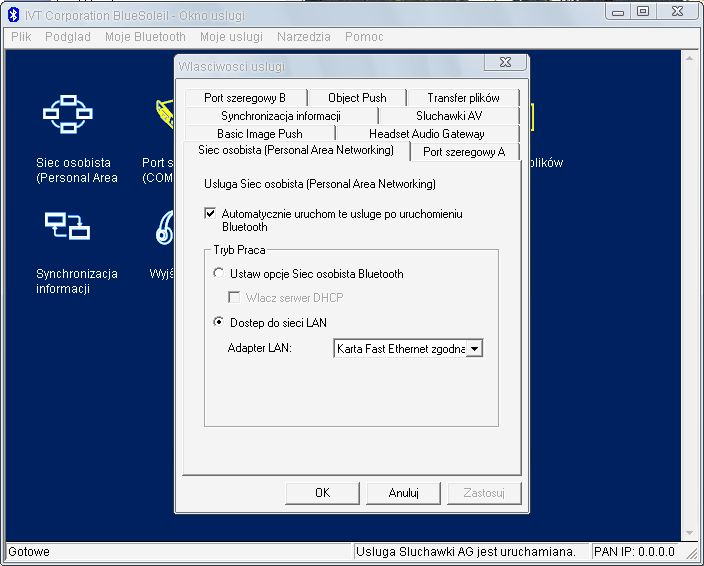Open the Synchronizacja informacji service icon

pyautogui.click(x=67, y=225)
